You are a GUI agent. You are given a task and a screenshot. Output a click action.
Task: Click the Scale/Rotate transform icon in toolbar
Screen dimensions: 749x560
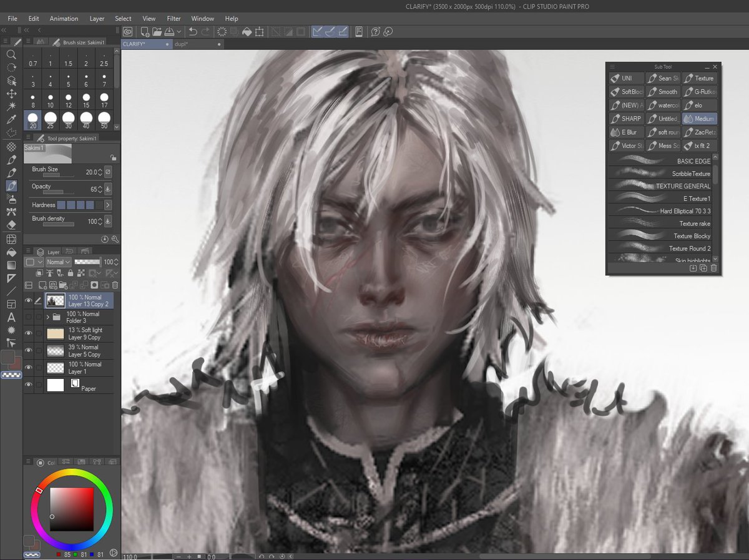pyautogui.click(x=260, y=31)
